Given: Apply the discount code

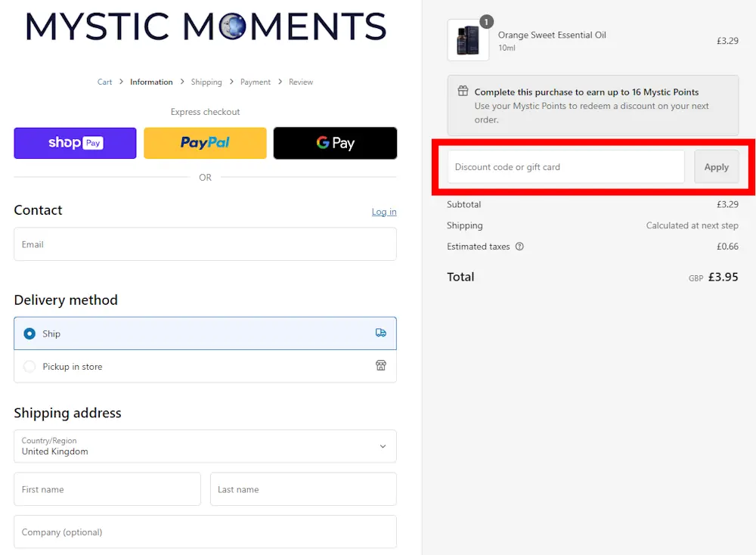Looking at the screenshot, I should coord(717,167).
